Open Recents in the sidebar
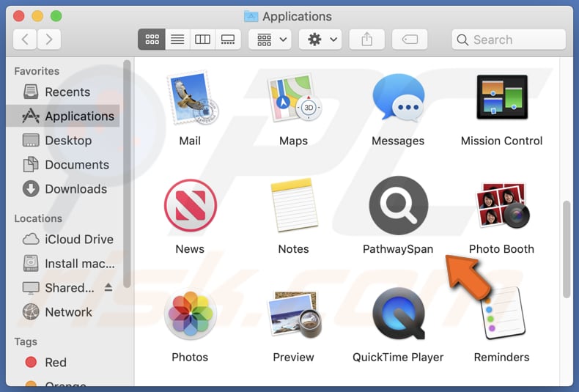Screen dimensions: 579x392 click(63, 92)
